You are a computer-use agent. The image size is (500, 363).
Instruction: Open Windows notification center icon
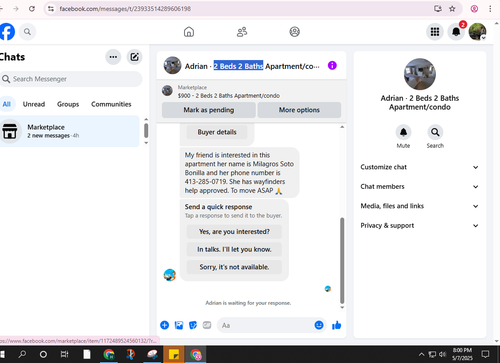click(486, 354)
